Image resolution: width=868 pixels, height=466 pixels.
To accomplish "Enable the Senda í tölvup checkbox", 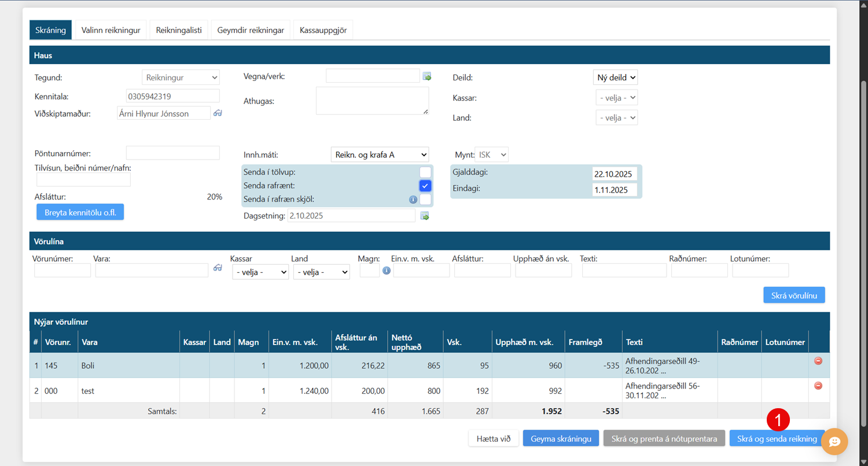I will tap(425, 172).
